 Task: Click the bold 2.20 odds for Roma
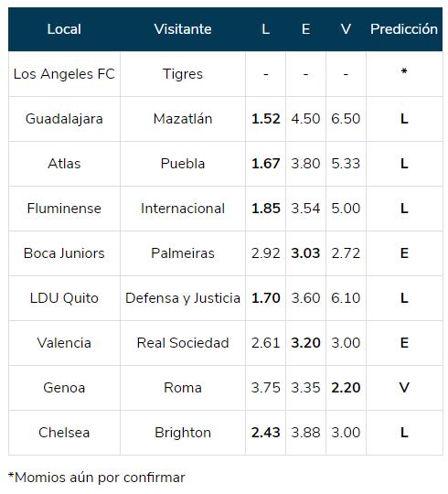pyautogui.click(x=346, y=388)
